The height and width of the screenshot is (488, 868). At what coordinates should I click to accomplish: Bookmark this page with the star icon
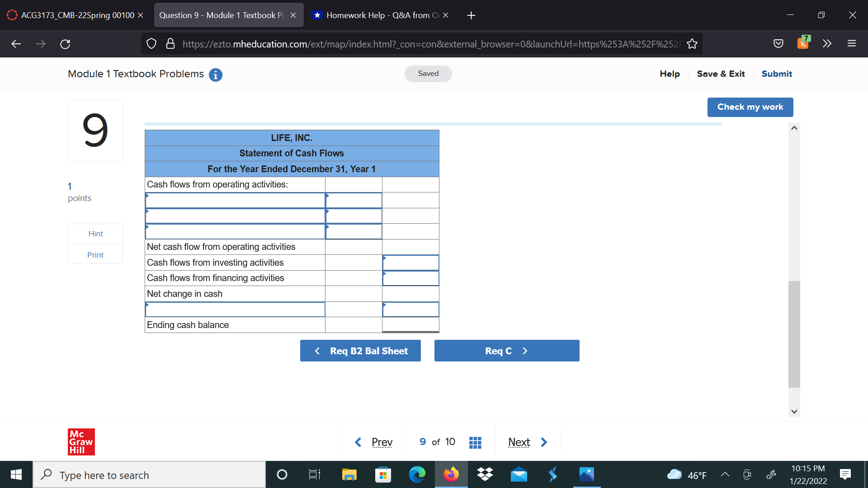(692, 43)
